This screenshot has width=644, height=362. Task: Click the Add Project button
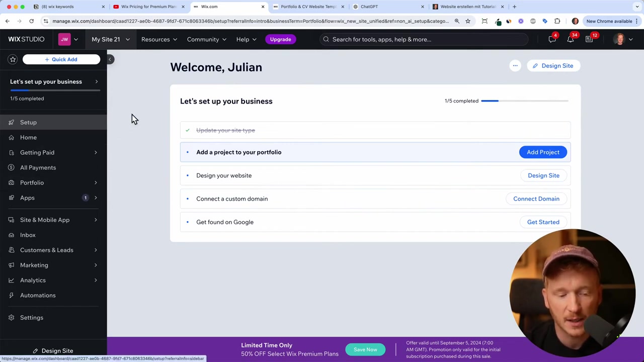tap(543, 152)
